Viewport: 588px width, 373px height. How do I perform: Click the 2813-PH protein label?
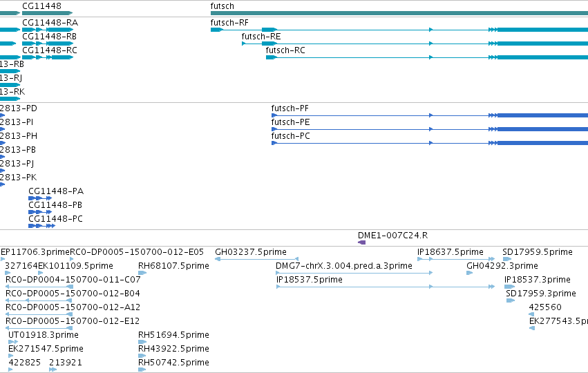[x=19, y=136]
